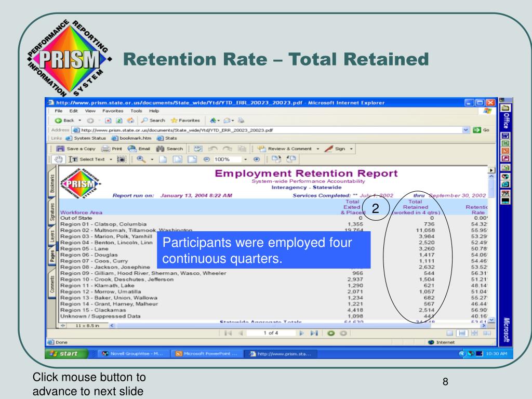Click the zoom out minus button
532x399 pixels.
point(206,159)
